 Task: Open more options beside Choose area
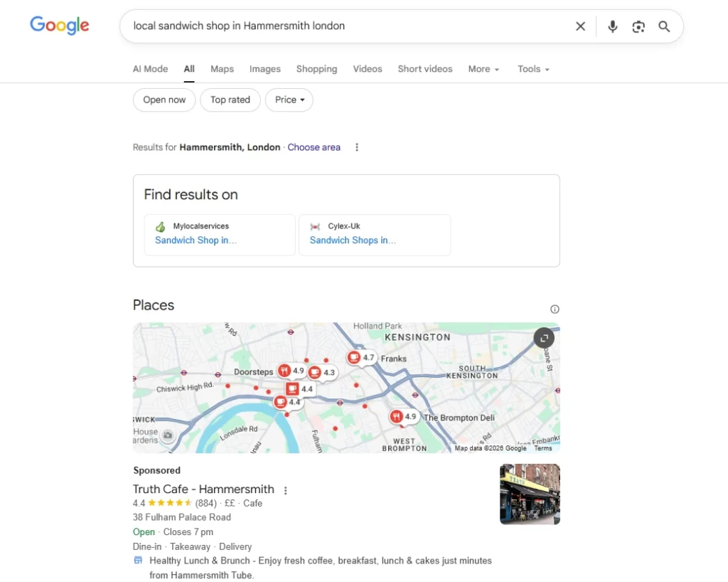357,147
